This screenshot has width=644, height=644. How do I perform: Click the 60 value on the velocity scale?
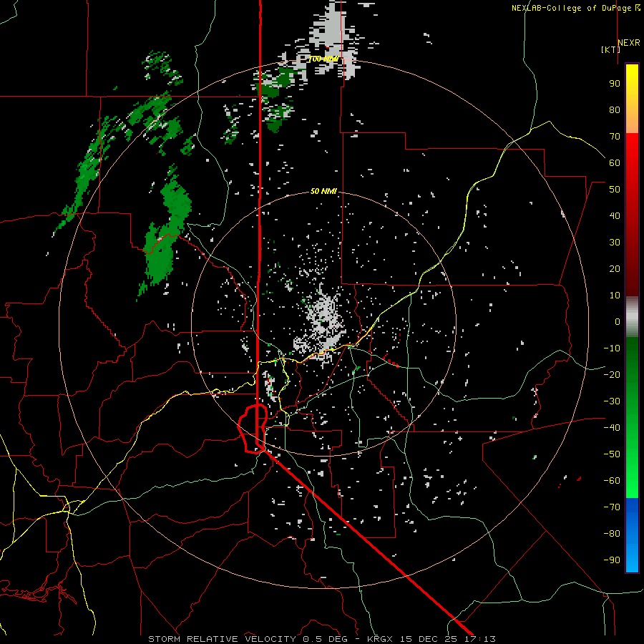coord(615,162)
